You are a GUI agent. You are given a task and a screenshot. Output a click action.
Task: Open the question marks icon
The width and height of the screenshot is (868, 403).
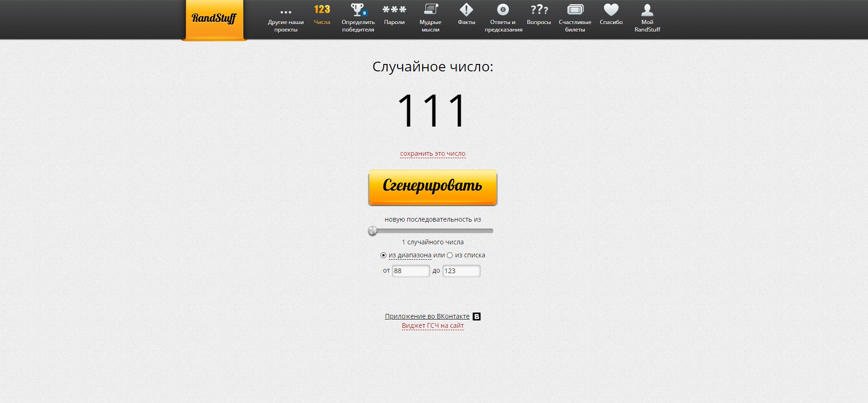pyautogui.click(x=539, y=10)
